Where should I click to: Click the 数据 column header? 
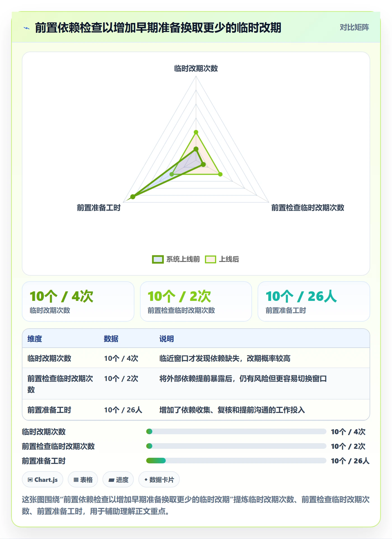(x=111, y=339)
